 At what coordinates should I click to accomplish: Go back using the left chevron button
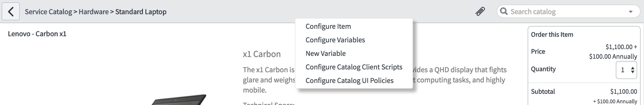[11, 12]
